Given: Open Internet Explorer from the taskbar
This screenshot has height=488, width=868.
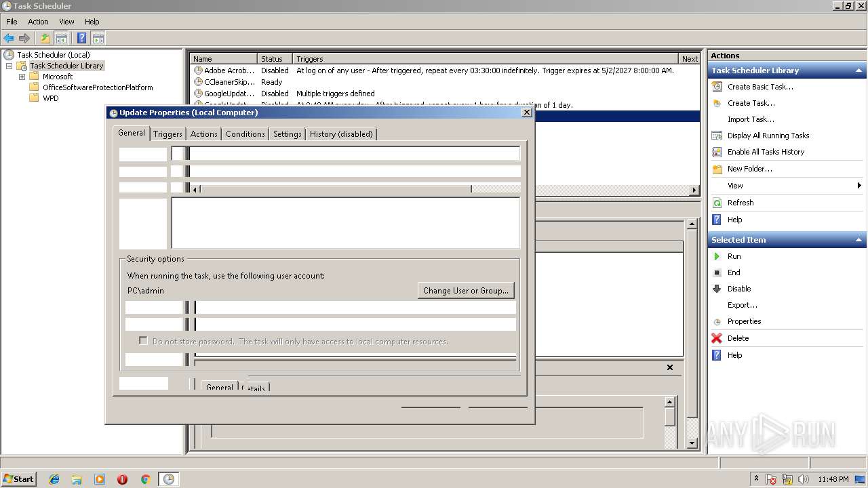Looking at the screenshot, I should 54,479.
